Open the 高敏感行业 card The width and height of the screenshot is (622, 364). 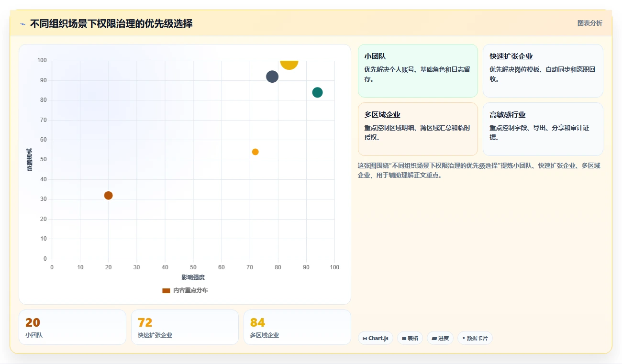[543, 129]
